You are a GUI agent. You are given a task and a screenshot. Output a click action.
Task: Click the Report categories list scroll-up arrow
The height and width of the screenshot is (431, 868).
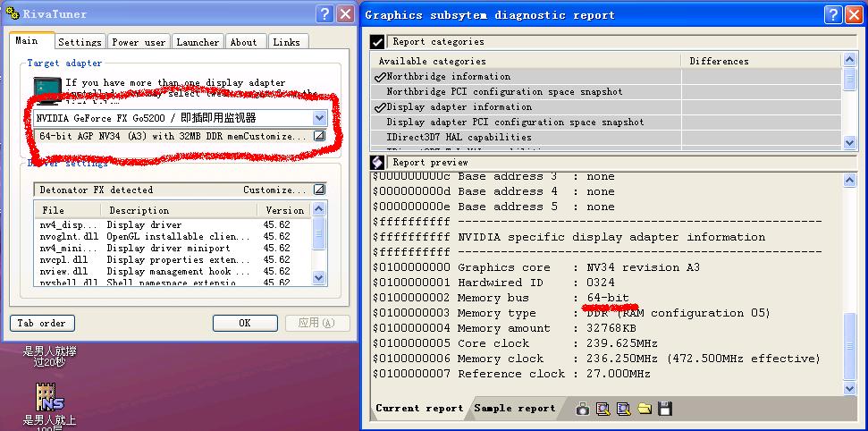pos(850,60)
